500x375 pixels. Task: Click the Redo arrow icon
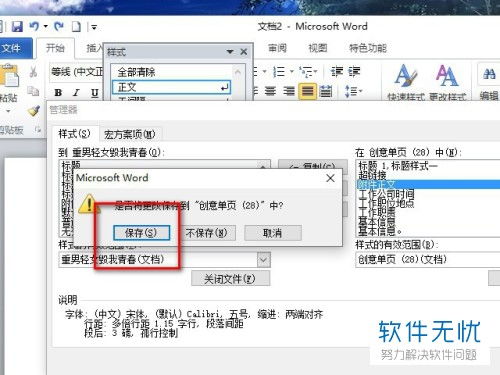(59, 26)
